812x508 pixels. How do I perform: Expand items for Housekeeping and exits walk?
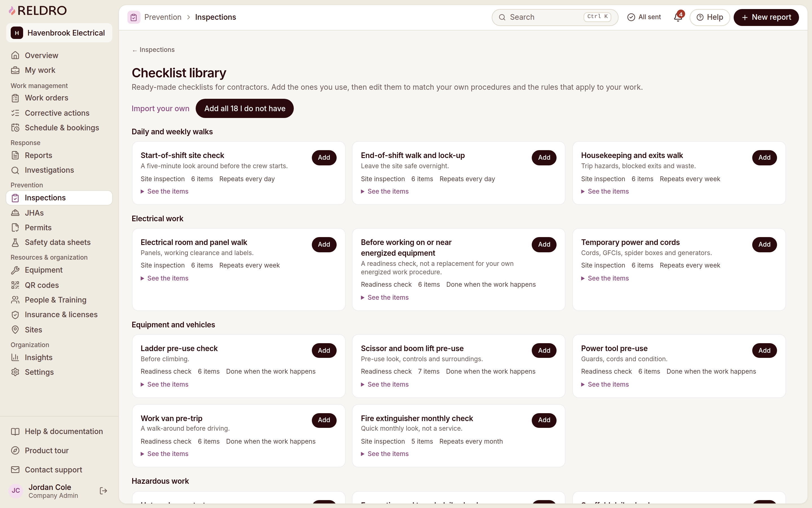[x=605, y=192]
